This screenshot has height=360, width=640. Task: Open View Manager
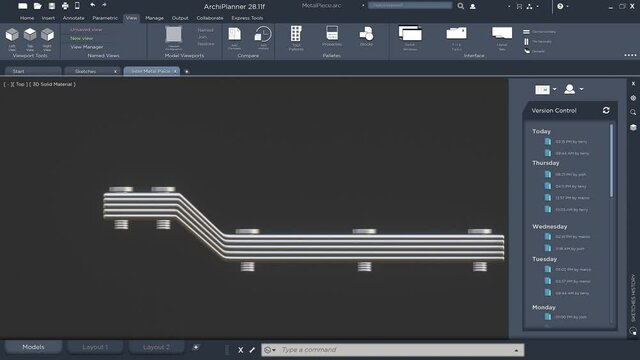[87, 47]
